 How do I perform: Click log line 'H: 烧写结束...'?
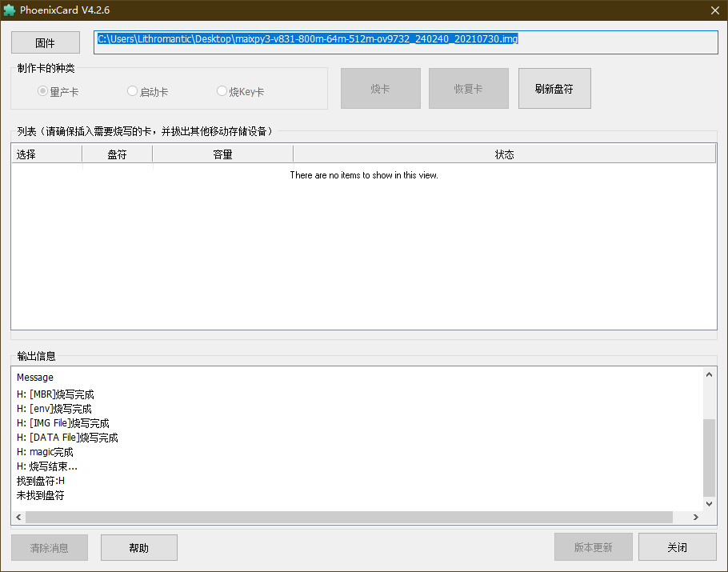(x=47, y=466)
